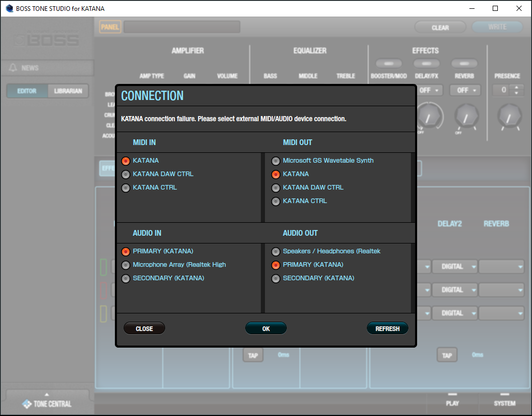Click the DELAY/FX knob

[x=430, y=117]
